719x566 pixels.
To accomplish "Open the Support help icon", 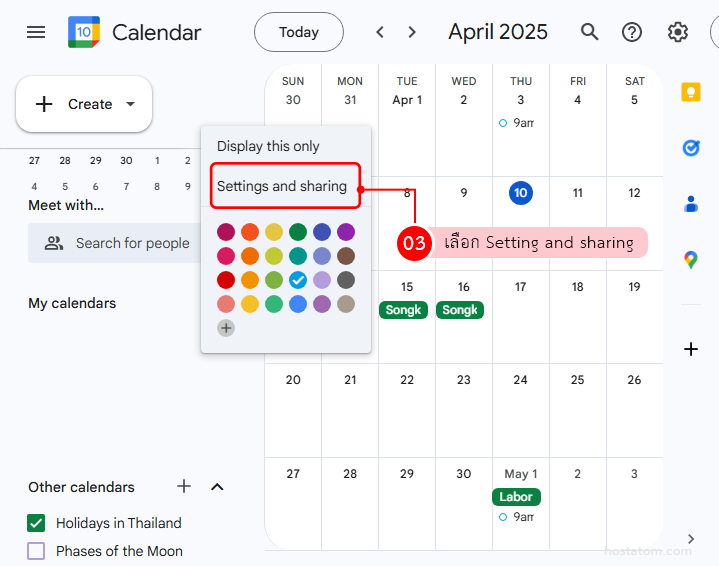I will (x=632, y=32).
